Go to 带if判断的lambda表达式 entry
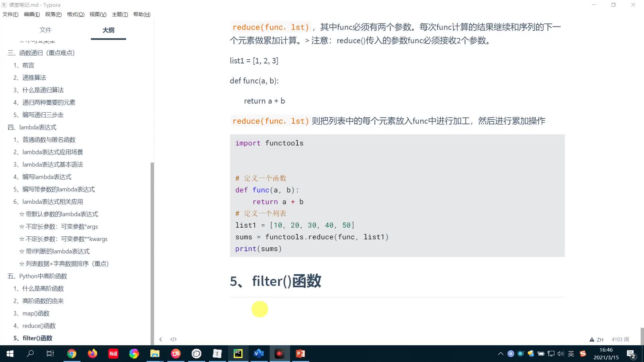This screenshot has width=644, height=362. click(x=54, y=251)
